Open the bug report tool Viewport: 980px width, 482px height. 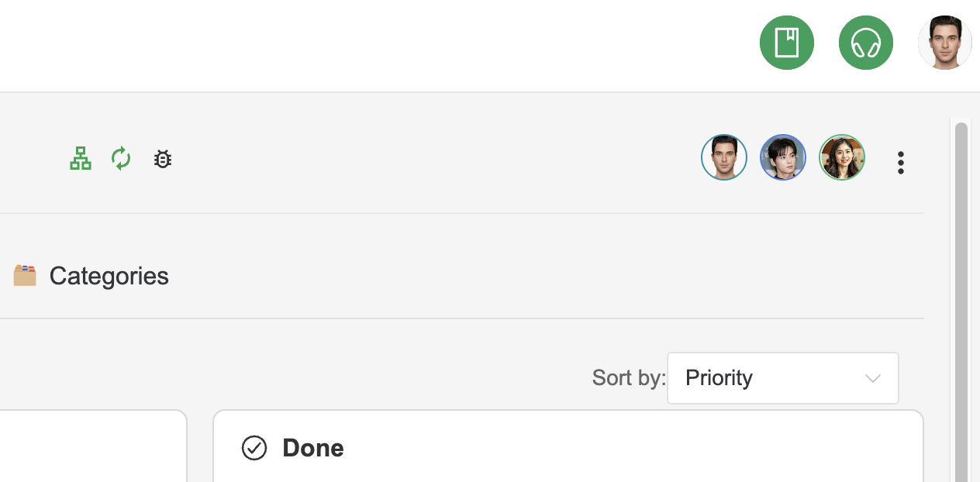(162, 158)
